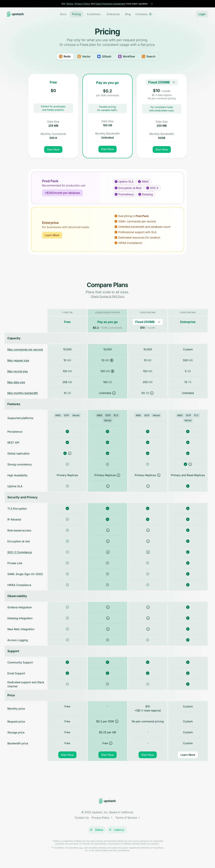Expand the Fixed 250MB selector in Compare Plans
The height and width of the screenshot is (868, 215).
148,322
